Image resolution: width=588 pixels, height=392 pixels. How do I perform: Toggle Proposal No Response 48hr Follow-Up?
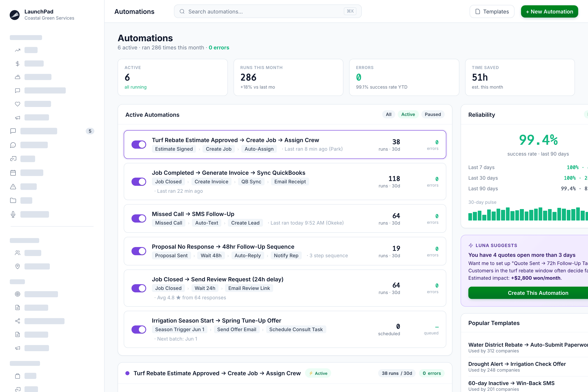(x=139, y=251)
